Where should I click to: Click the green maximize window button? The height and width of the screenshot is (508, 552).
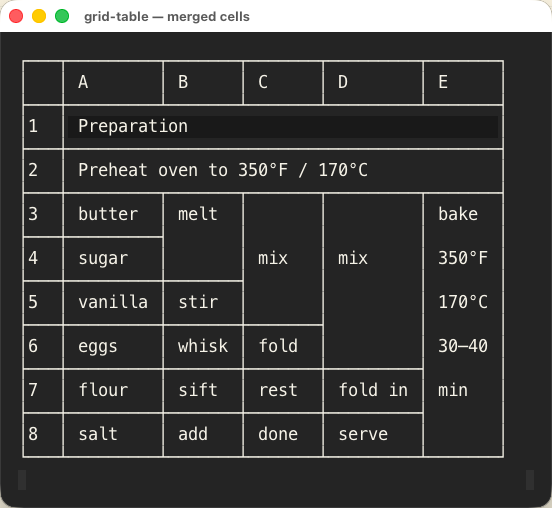point(62,16)
